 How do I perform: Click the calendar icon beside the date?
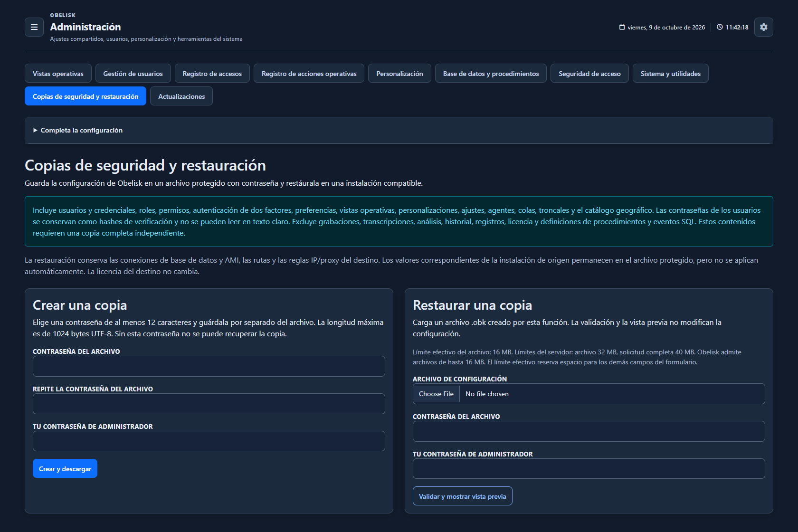(622, 27)
